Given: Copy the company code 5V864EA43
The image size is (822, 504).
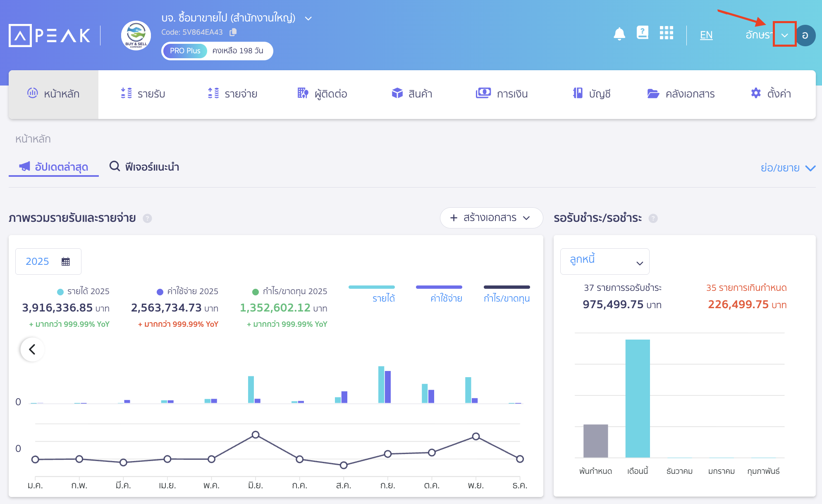Looking at the screenshot, I should pos(232,32).
